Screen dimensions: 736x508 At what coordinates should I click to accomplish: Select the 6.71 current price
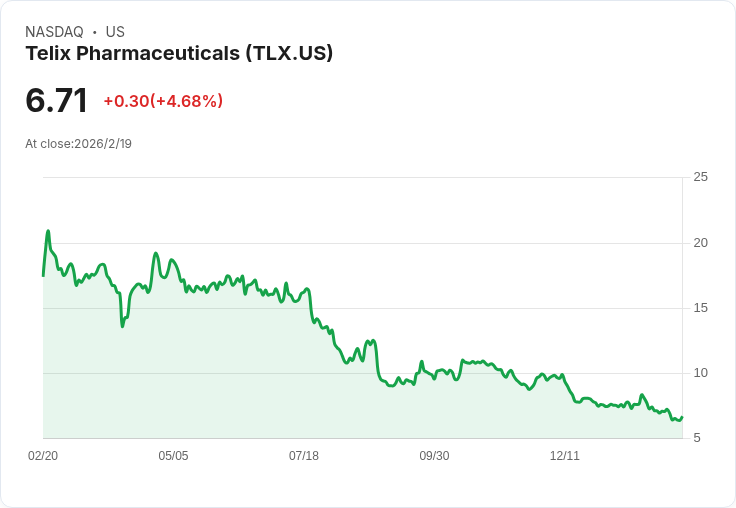click(x=56, y=100)
